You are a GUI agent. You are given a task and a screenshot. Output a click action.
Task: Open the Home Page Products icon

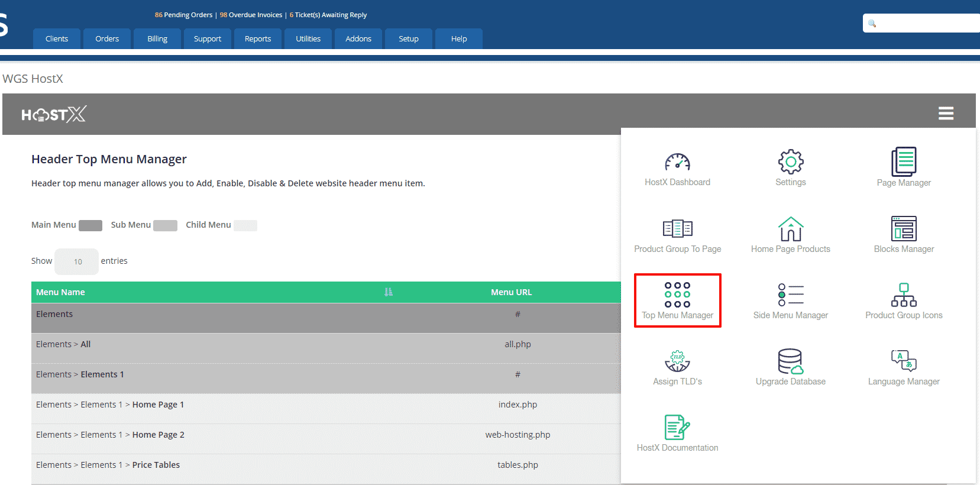(x=790, y=229)
